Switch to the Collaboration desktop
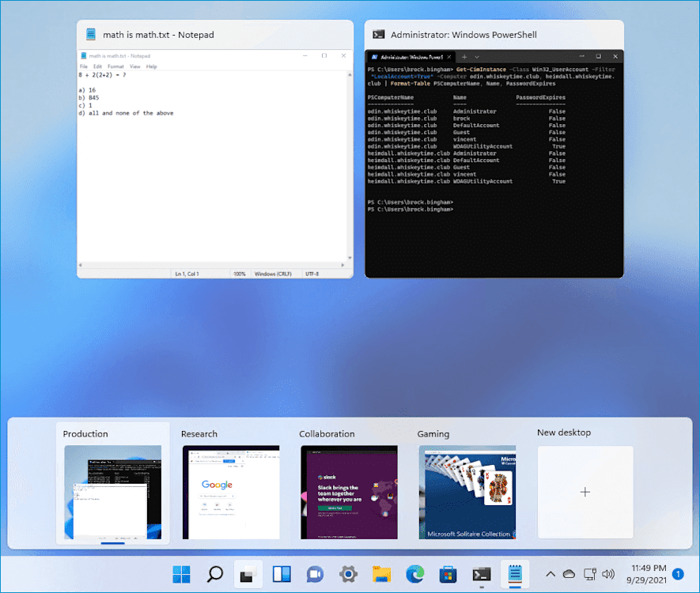 (349, 492)
